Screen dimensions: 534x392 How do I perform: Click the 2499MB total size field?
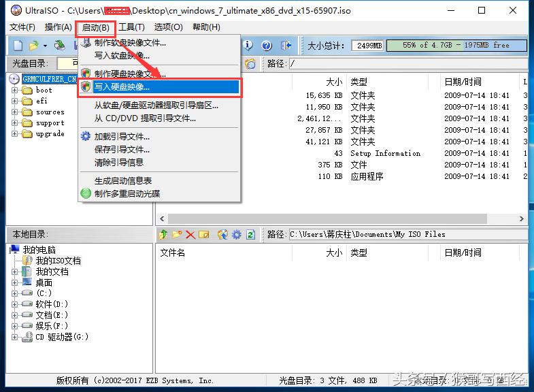tap(368, 46)
